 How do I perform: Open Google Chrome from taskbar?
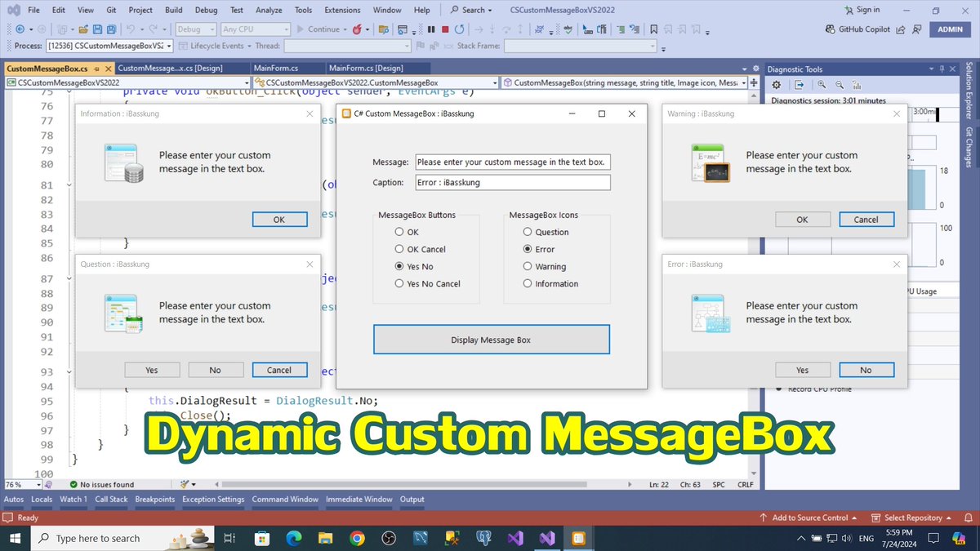point(357,538)
